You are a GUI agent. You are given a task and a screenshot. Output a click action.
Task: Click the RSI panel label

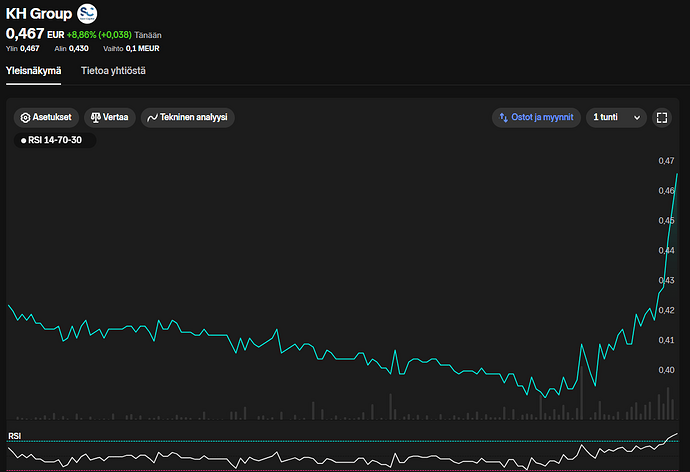pyautogui.click(x=15, y=436)
